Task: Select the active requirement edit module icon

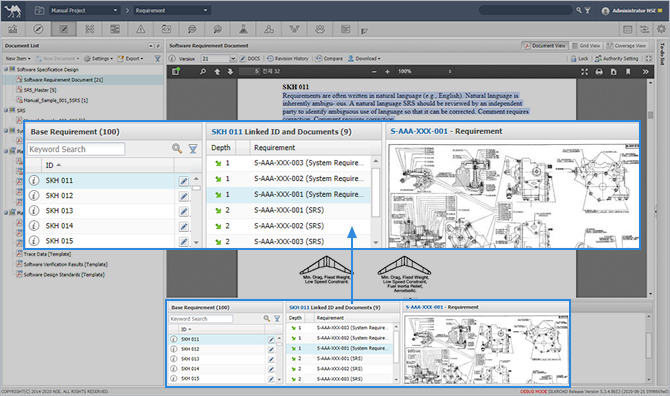Action: coord(64,29)
